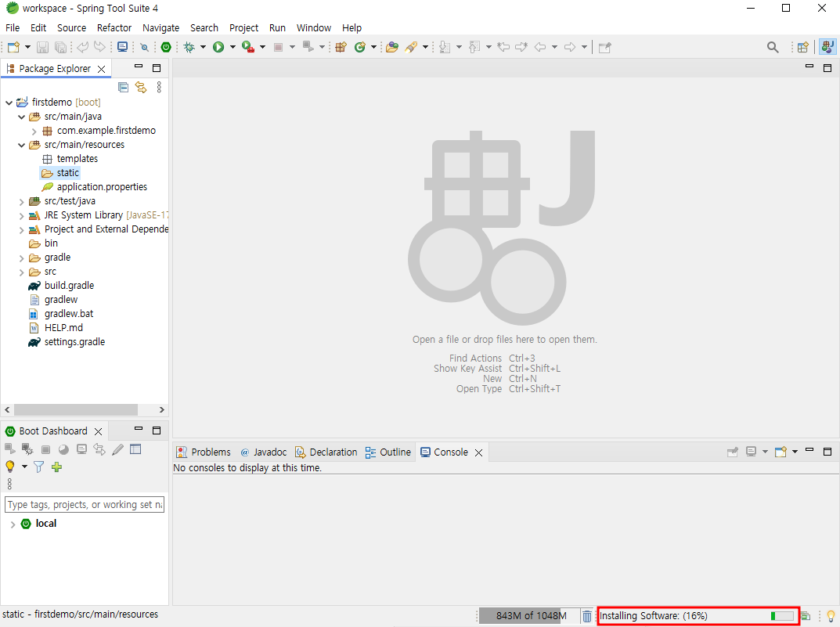Screen dimensions: 840x627
Task: Click Collapse All in Package Explorer
Action: (123, 87)
